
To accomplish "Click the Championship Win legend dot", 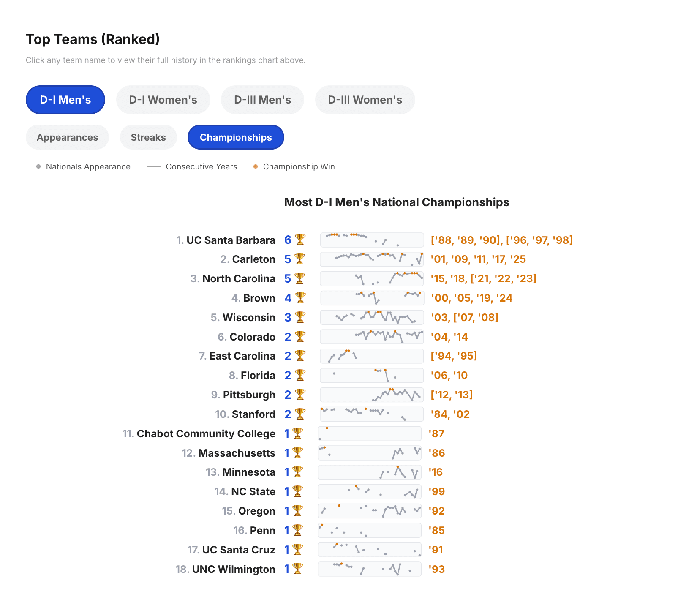I will tap(256, 166).
